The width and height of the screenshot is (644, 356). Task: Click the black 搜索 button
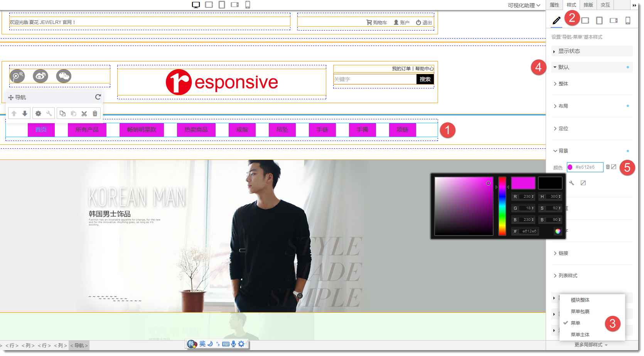click(x=425, y=79)
